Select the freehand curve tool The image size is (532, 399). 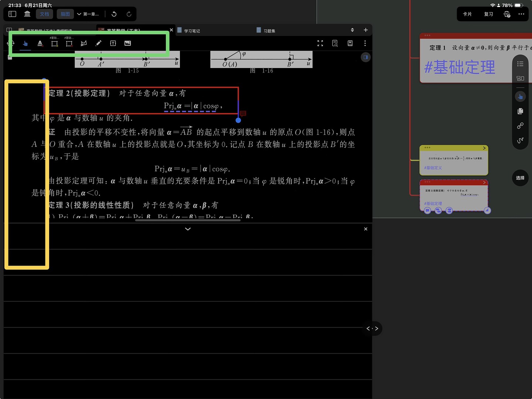tap(520, 140)
